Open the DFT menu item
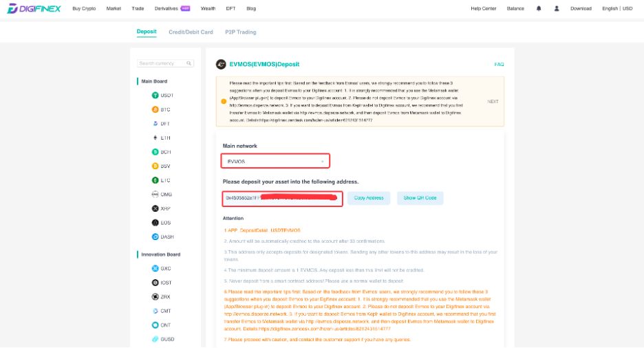 pyautogui.click(x=230, y=8)
